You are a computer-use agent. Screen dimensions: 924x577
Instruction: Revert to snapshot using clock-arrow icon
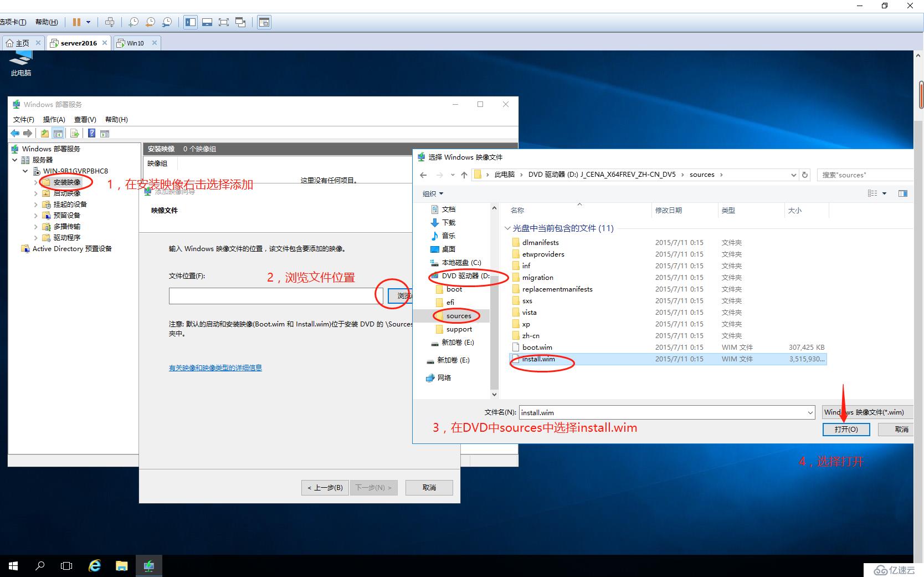click(x=150, y=22)
